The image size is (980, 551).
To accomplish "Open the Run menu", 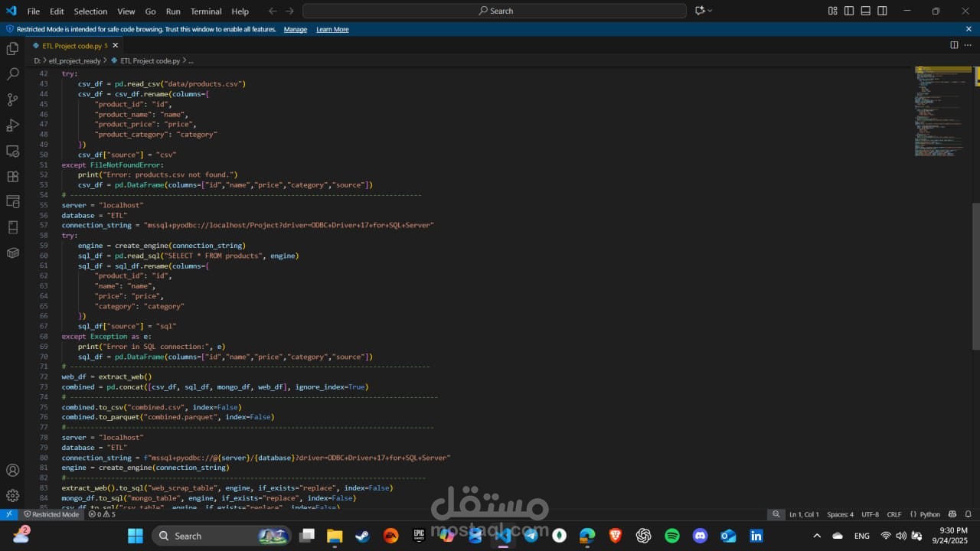I will tap(173, 11).
